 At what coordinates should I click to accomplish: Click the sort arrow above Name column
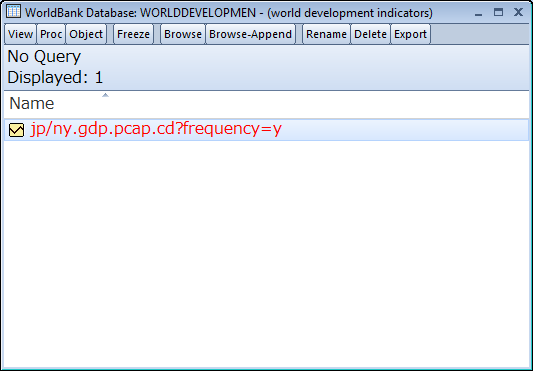pyautogui.click(x=105, y=95)
